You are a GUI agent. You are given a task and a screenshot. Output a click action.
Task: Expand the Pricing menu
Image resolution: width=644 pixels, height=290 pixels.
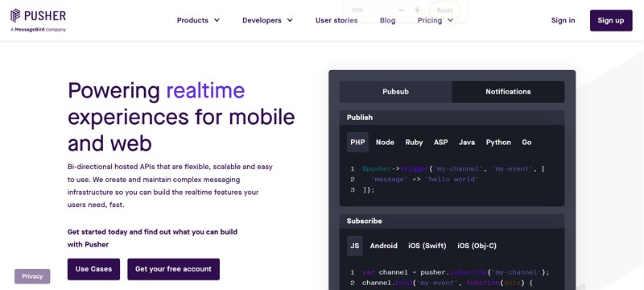coord(436,20)
